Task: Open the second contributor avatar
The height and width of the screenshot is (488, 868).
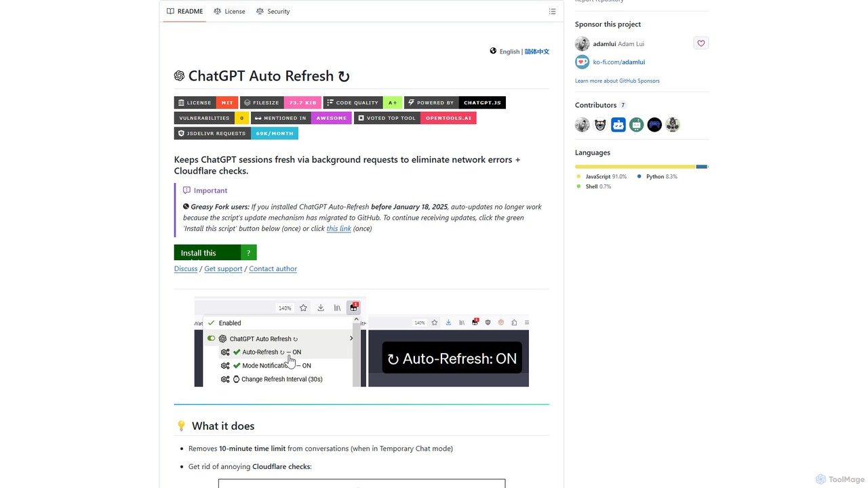Action: click(x=600, y=125)
